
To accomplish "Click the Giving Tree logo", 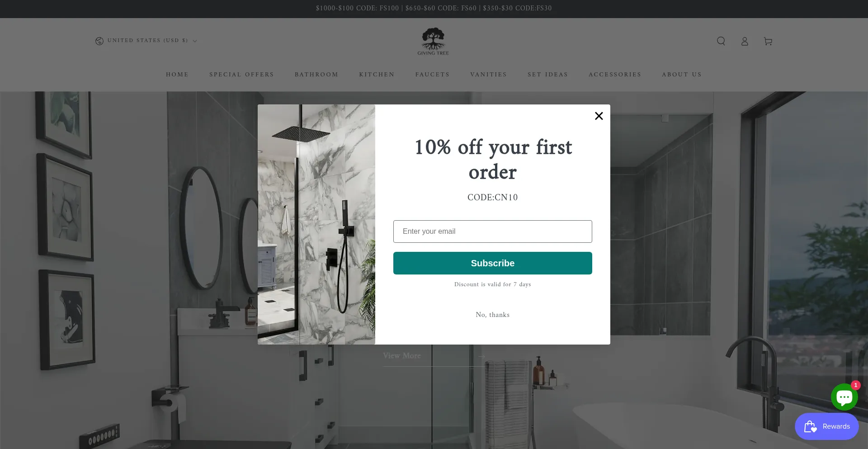I will tap(433, 41).
